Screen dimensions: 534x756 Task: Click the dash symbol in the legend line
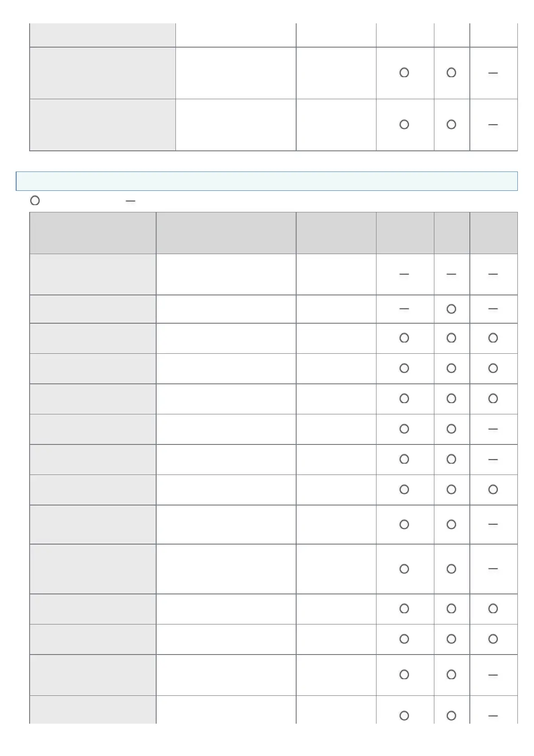pos(131,201)
